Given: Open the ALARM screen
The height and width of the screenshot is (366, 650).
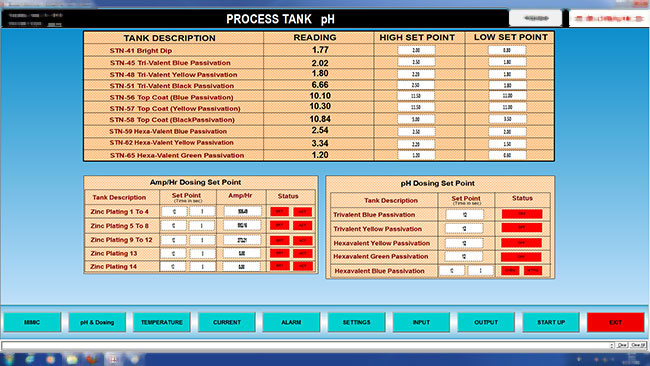Looking at the screenshot, I should click(291, 322).
